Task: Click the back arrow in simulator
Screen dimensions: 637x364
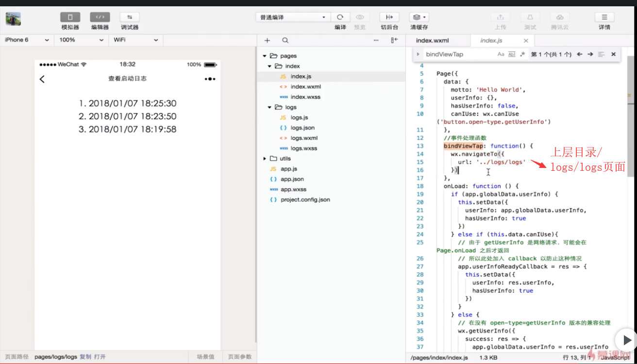Action: (42, 79)
